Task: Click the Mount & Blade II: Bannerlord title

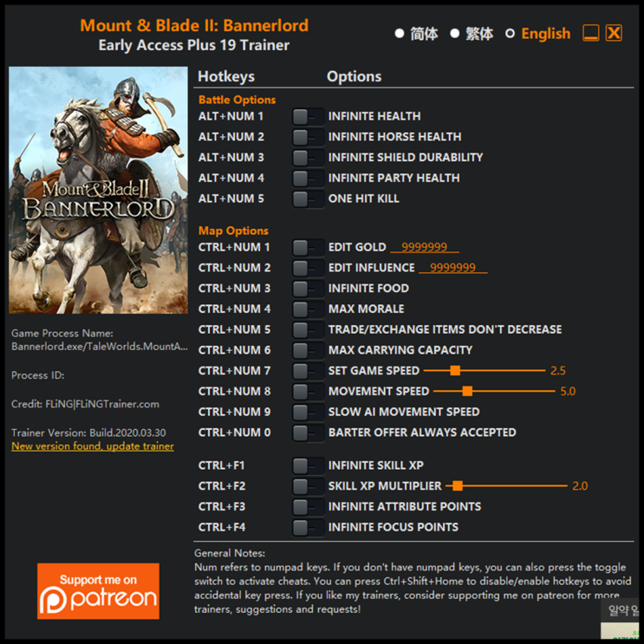Action: (x=194, y=25)
